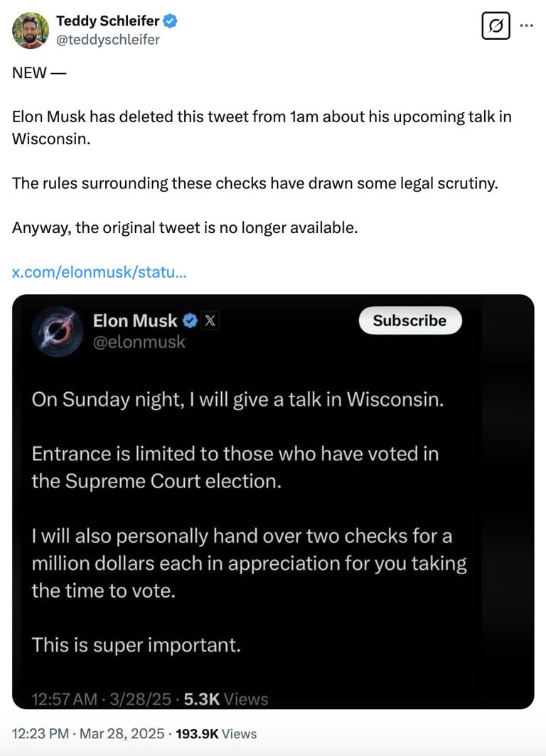This screenshot has height=756, width=546.
Task: Click @elonmusk in the embedded tweet
Action: click(x=139, y=342)
